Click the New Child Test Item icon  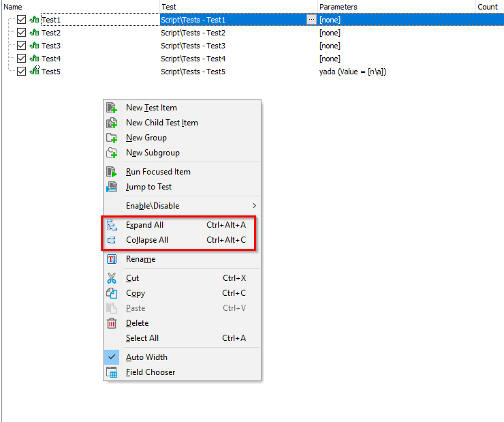coord(112,123)
